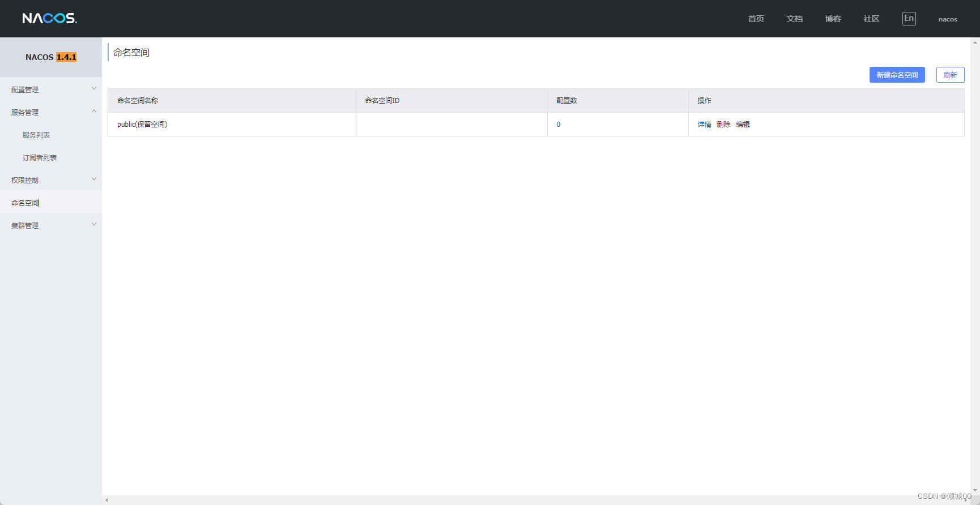The width and height of the screenshot is (980, 505).
Task: Select 命名空间 in the sidebar
Action: [x=25, y=203]
